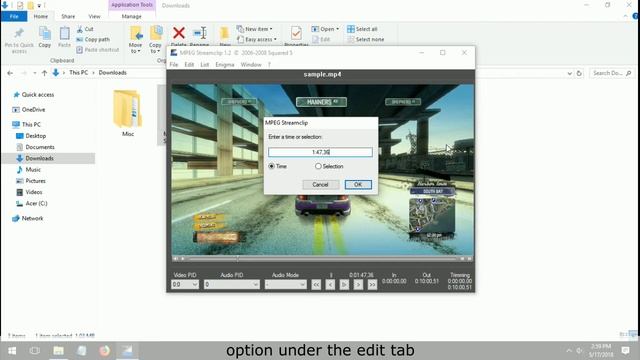The width and height of the screenshot is (640, 360).
Task: Open the List menu in MPEG Streamclip
Action: [205, 64]
